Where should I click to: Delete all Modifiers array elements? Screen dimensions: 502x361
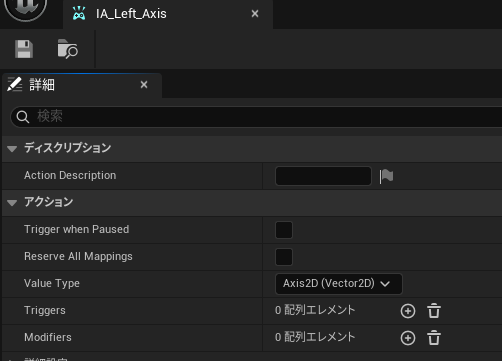434,338
